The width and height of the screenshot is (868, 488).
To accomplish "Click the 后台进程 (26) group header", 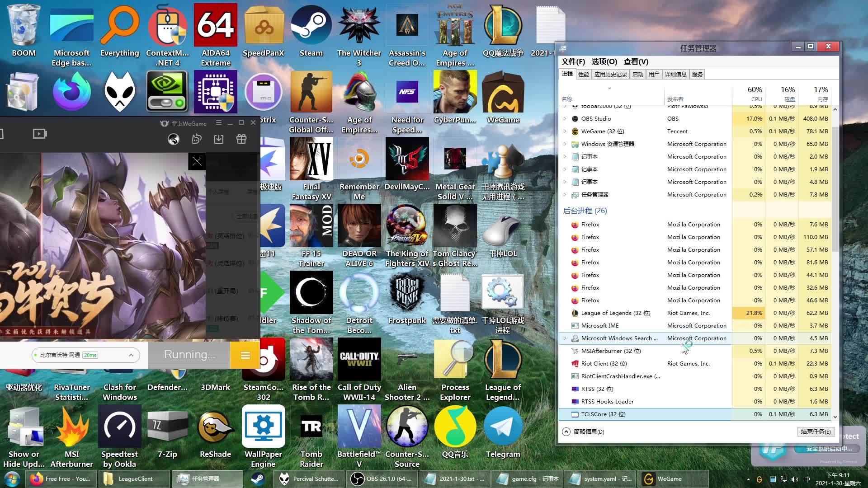I will 585,211.
